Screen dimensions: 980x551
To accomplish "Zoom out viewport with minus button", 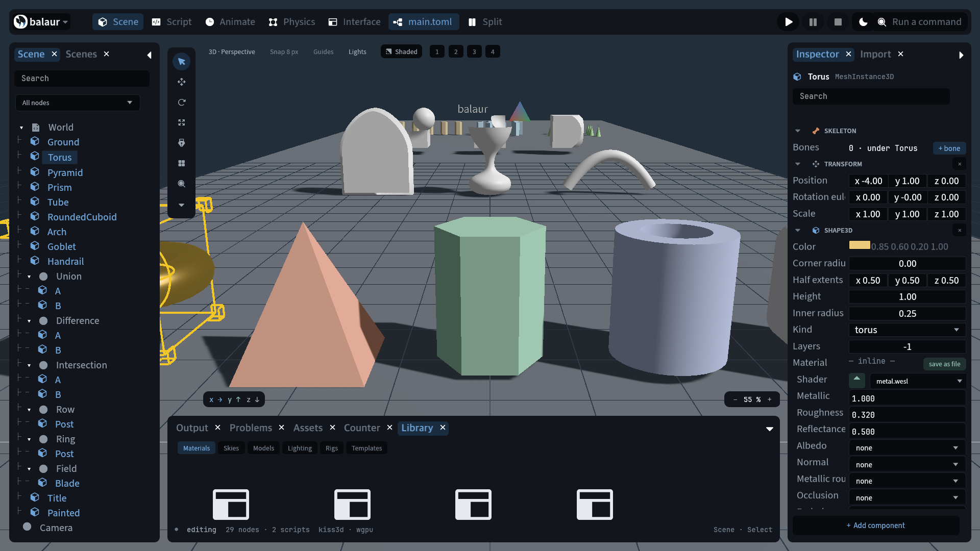I will [x=735, y=399].
